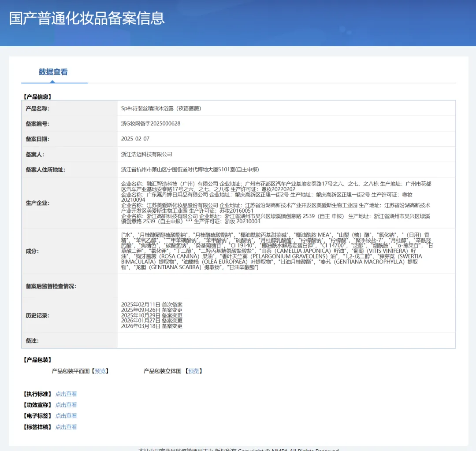This screenshot has height=451, width=476.
Task: Open 功效宣称 点击查看 link
Action: point(66,405)
